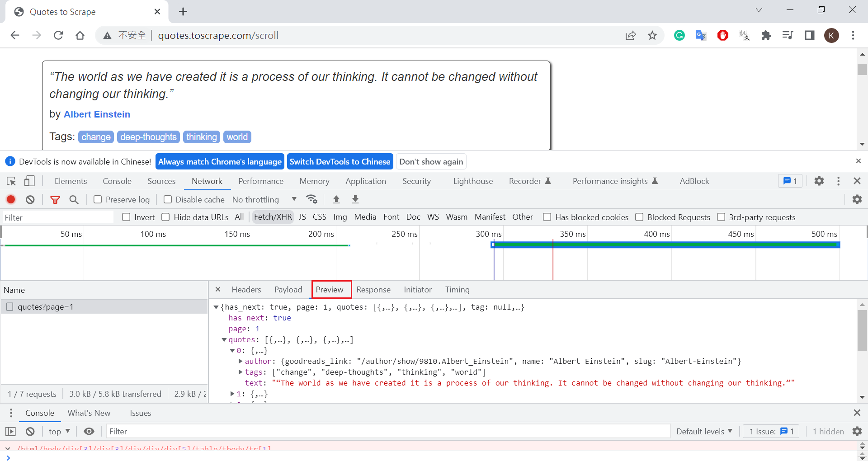Activate the inspect element picker

(11, 181)
